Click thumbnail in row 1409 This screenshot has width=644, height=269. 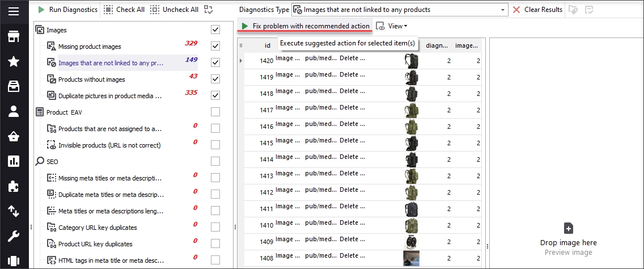click(x=410, y=242)
